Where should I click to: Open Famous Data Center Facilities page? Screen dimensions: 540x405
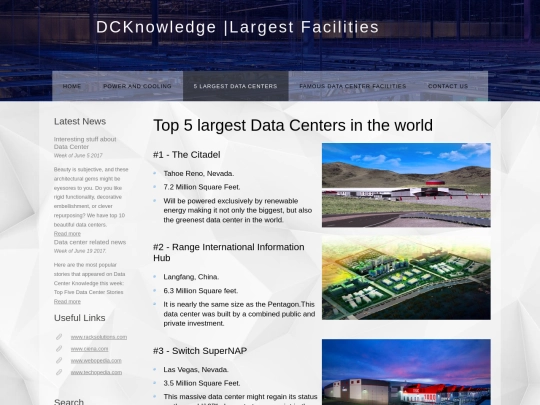[x=353, y=86]
